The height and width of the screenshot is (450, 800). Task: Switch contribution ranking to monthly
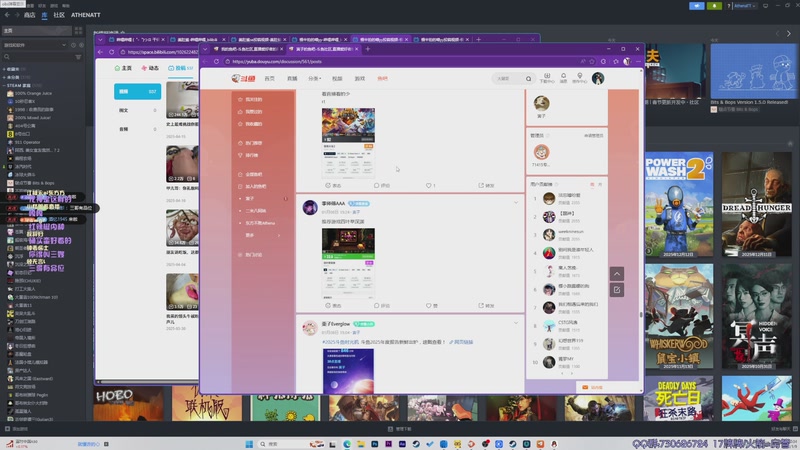pyautogui.click(x=600, y=184)
